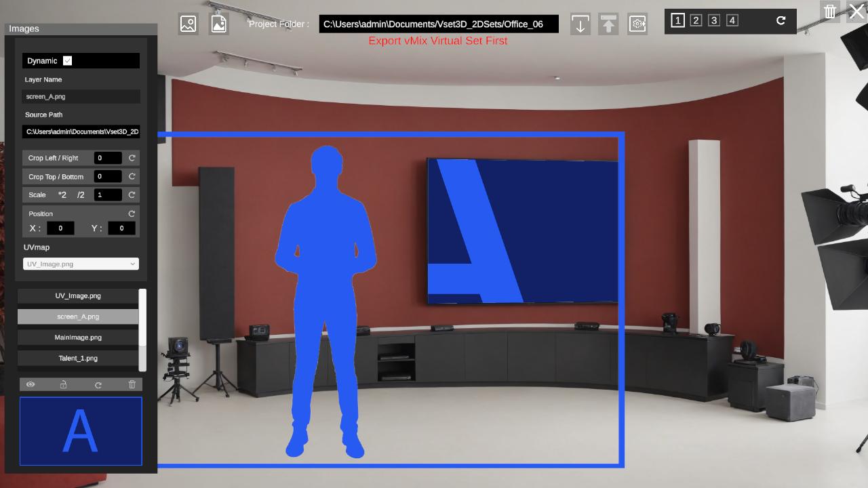Image resolution: width=868 pixels, height=488 pixels.
Task: Select the Talent_1.png layer
Action: pyautogui.click(x=78, y=358)
